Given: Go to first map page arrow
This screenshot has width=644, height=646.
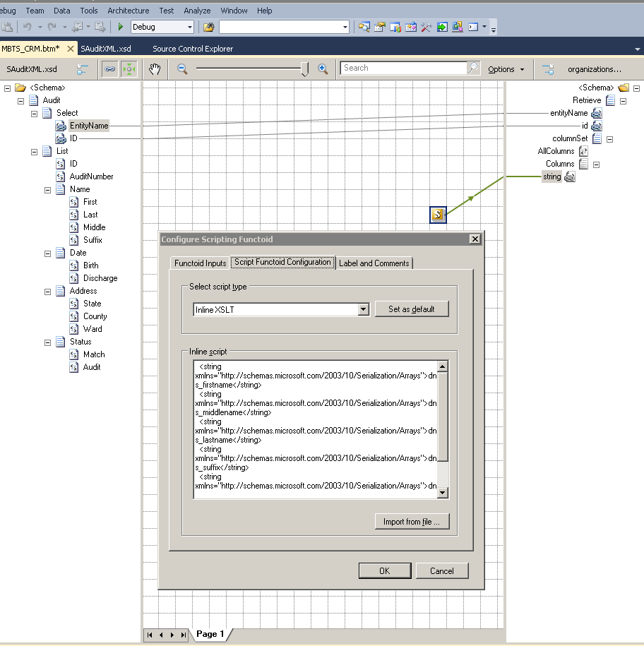Looking at the screenshot, I should [150, 635].
